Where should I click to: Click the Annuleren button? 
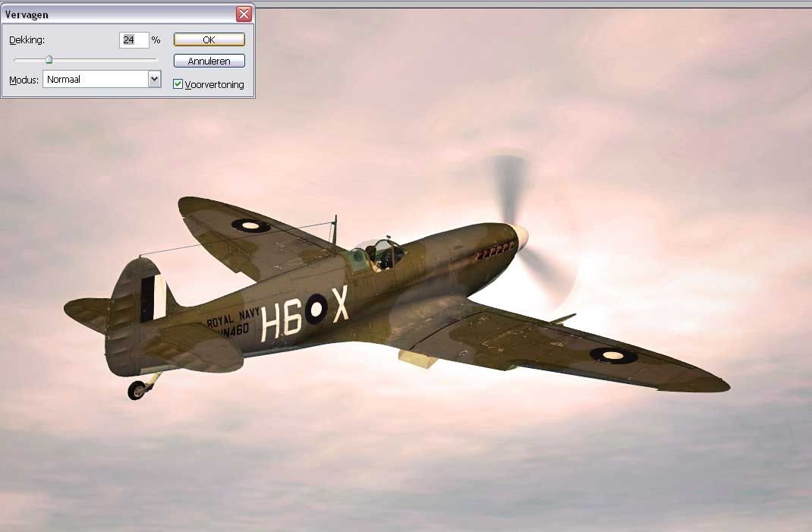(x=209, y=61)
